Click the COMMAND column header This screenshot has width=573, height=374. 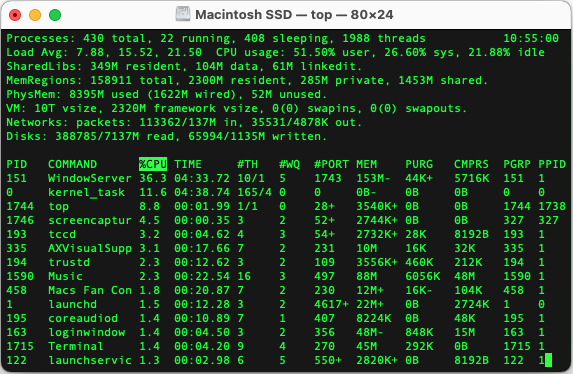coord(73,164)
